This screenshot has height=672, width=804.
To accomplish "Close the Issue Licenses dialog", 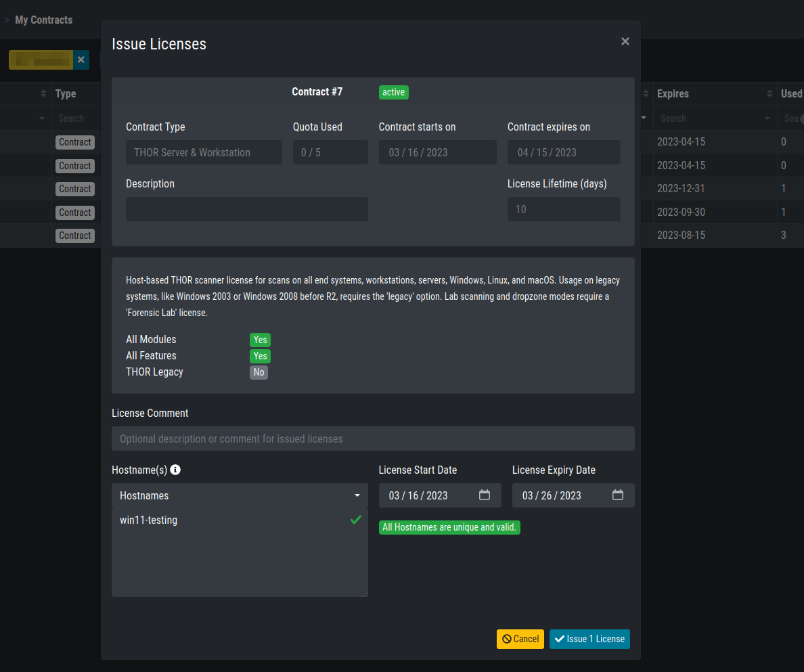I will coord(625,41).
